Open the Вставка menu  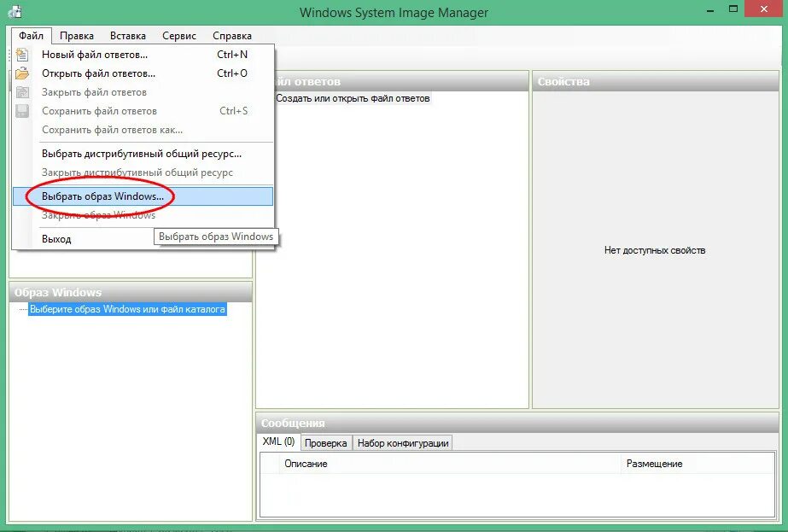tap(128, 36)
